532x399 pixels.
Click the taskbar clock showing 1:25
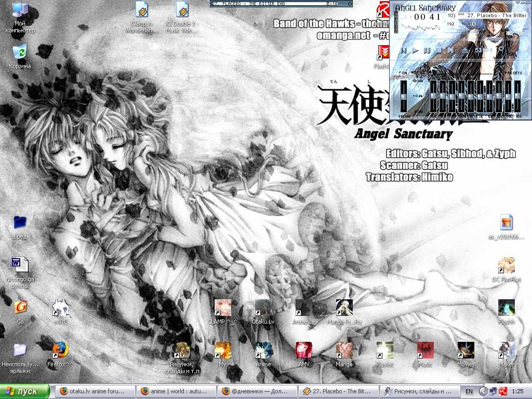[x=517, y=391]
